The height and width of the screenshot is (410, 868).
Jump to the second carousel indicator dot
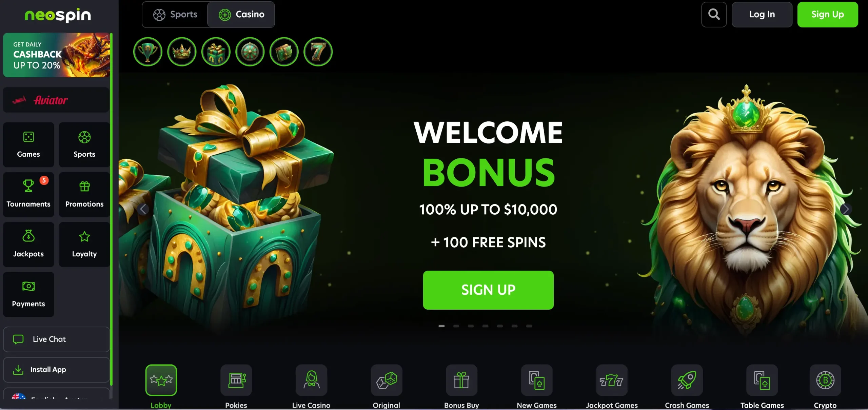click(456, 326)
